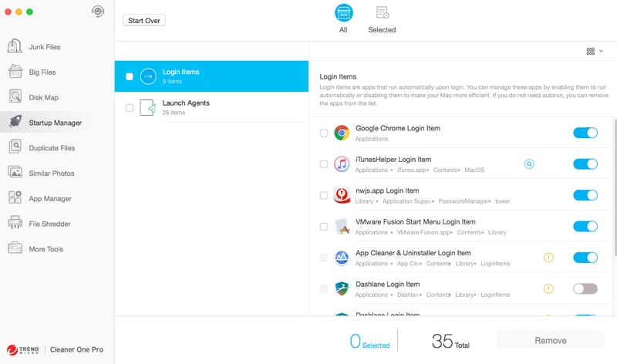
Task: Turn off VMware Fusion Start Menu toggle
Action: coord(585,226)
